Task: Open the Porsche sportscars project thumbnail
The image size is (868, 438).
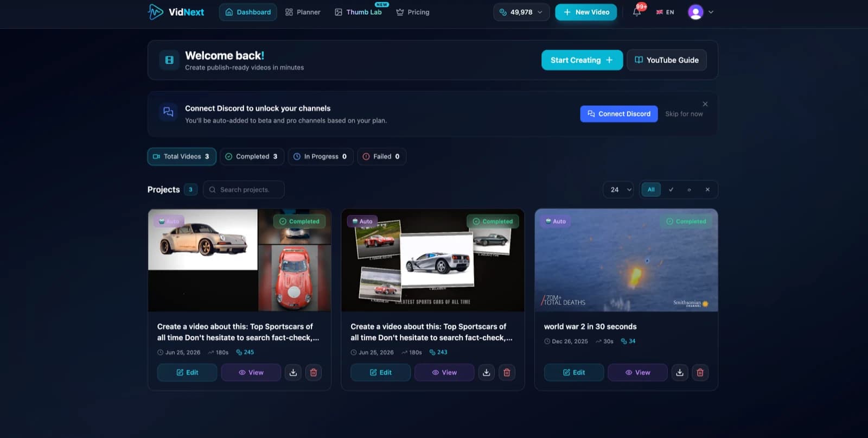Action: (x=239, y=260)
